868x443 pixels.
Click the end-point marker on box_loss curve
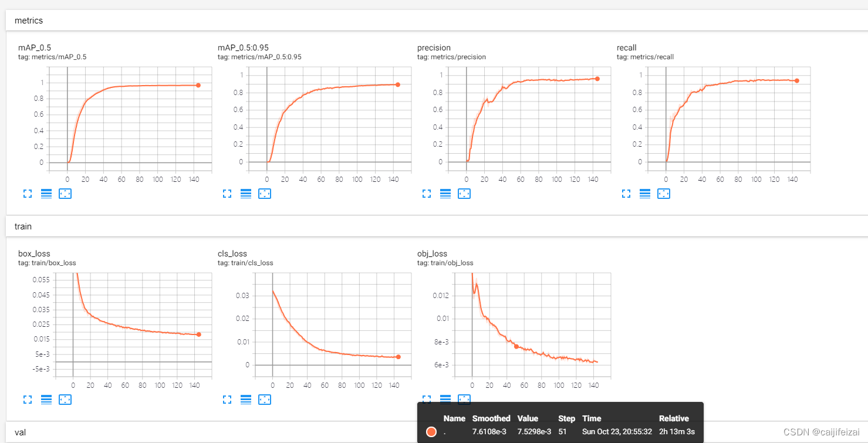[x=199, y=334]
